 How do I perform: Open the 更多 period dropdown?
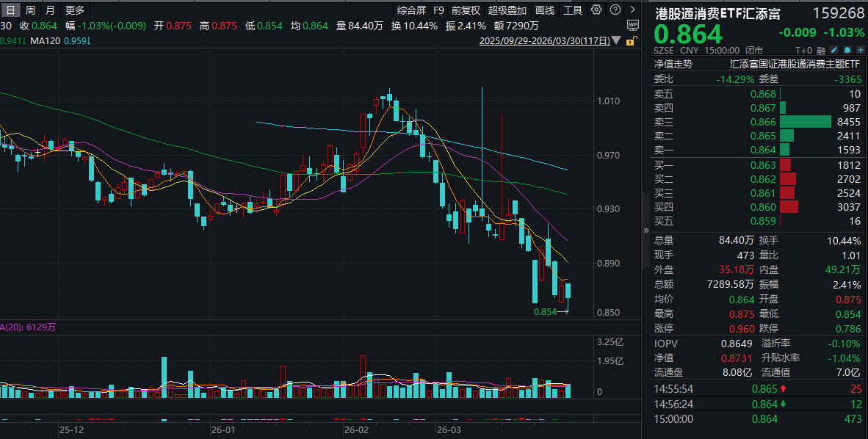click(75, 10)
